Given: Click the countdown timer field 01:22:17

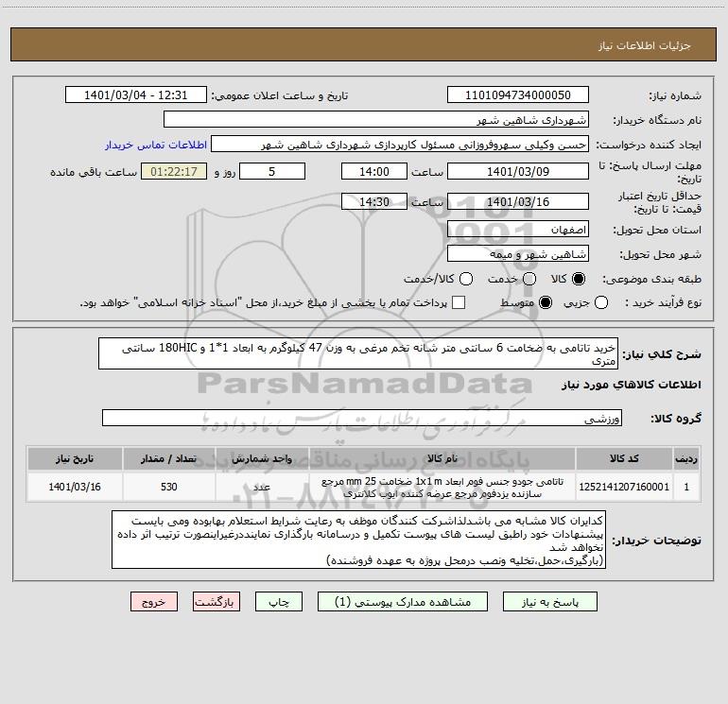Looking at the screenshot, I should (174, 172).
